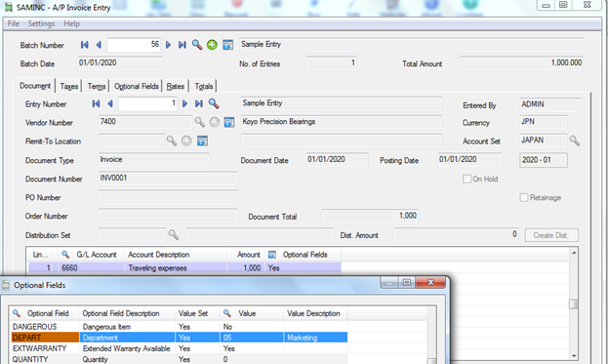The width and height of the screenshot is (608, 364).
Task: Go to previous batch number
Action: pyautogui.click(x=99, y=45)
